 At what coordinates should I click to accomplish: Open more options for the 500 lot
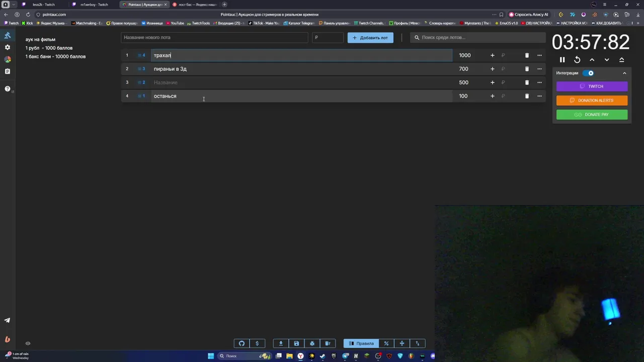tap(539, 82)
